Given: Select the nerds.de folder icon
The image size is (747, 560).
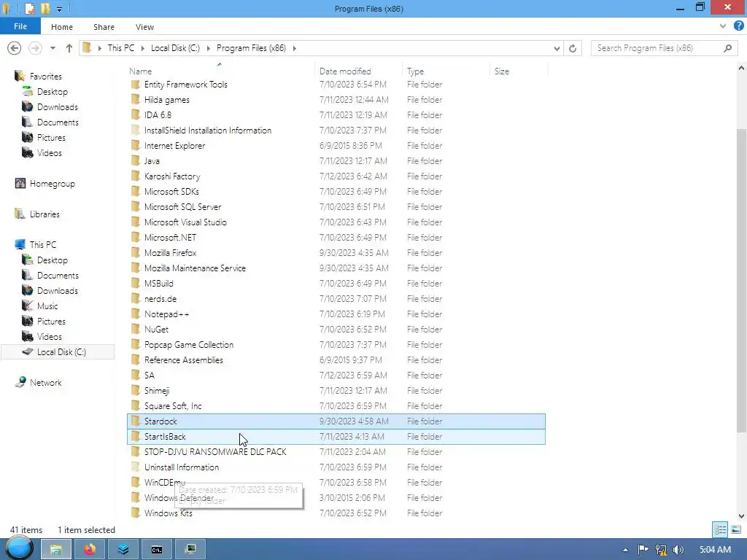Looking at the screenshot, I should (136, 299).
